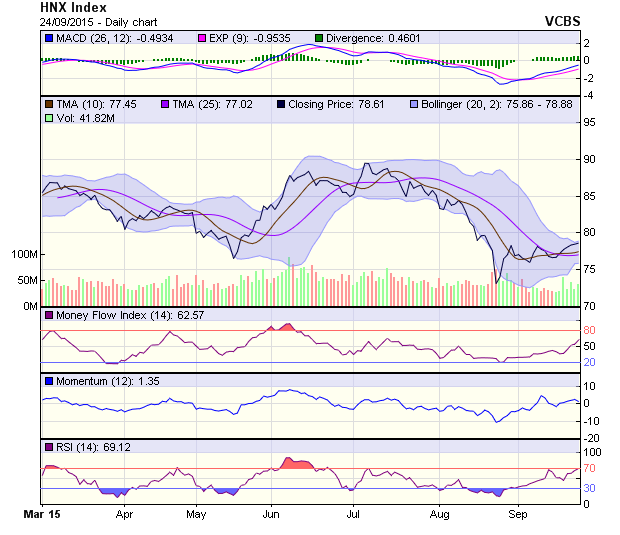This screenshot has height=535, width=620.
Task: Click the Jun marker on the time axis
Action: [270, 515]
